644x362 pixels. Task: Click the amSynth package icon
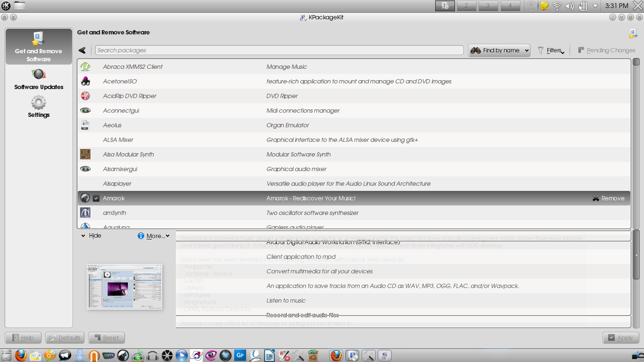click(x=85, y=213)
